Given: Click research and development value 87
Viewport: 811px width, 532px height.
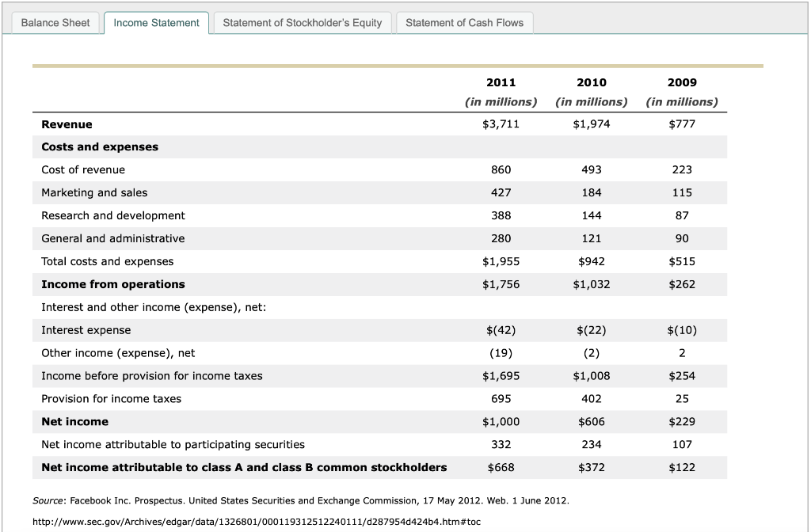Looking at the screenshot, I should tap(682, 215).
